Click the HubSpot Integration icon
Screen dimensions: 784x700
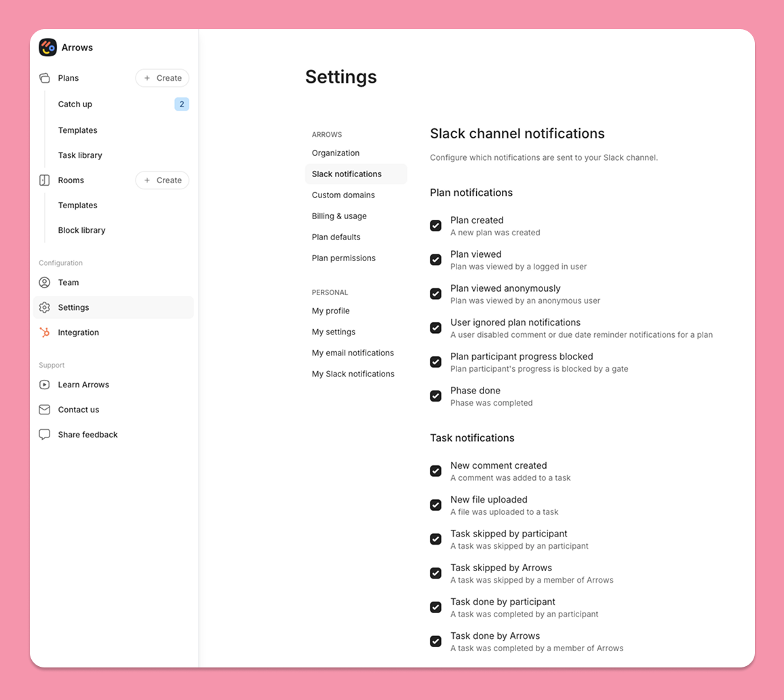(x=45, y=332)
